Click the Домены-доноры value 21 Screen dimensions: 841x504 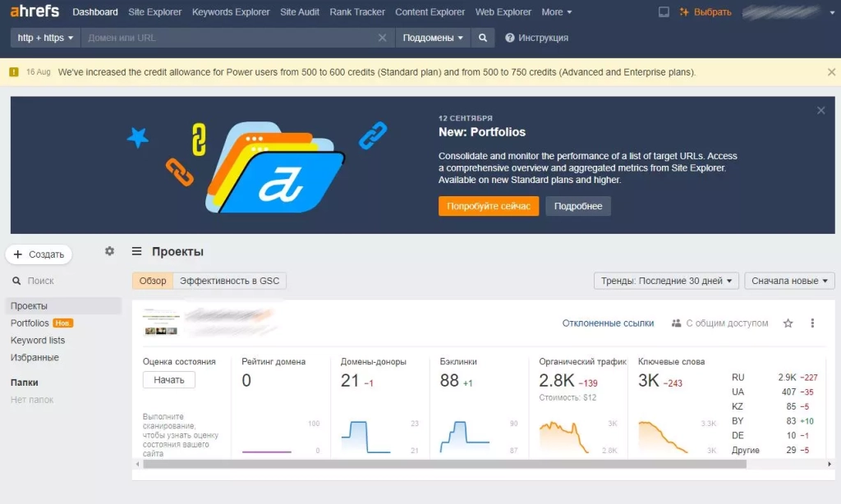(x=350, y=380)
